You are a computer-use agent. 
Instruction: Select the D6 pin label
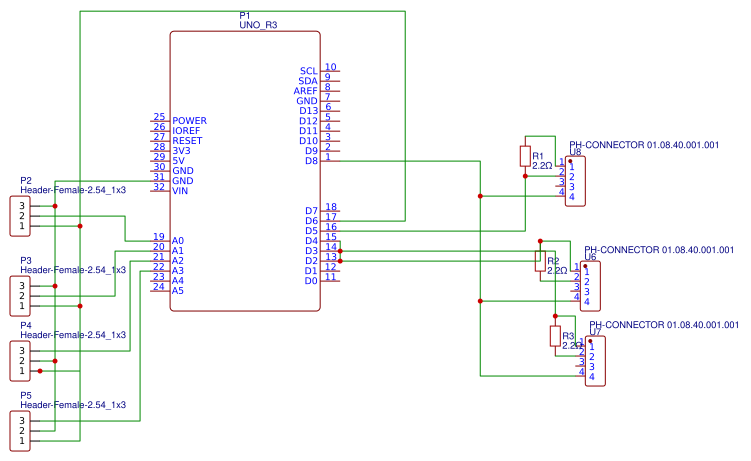311,221
